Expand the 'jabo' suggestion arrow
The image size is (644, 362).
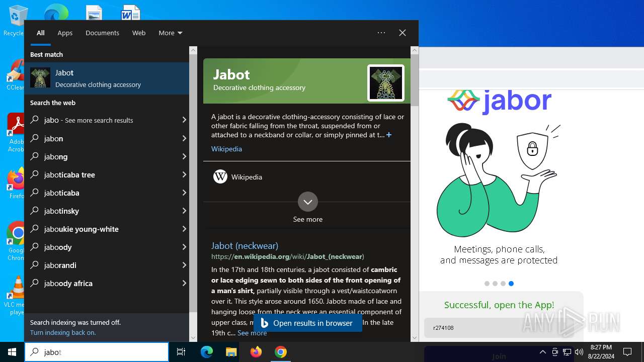pos(184,120)
